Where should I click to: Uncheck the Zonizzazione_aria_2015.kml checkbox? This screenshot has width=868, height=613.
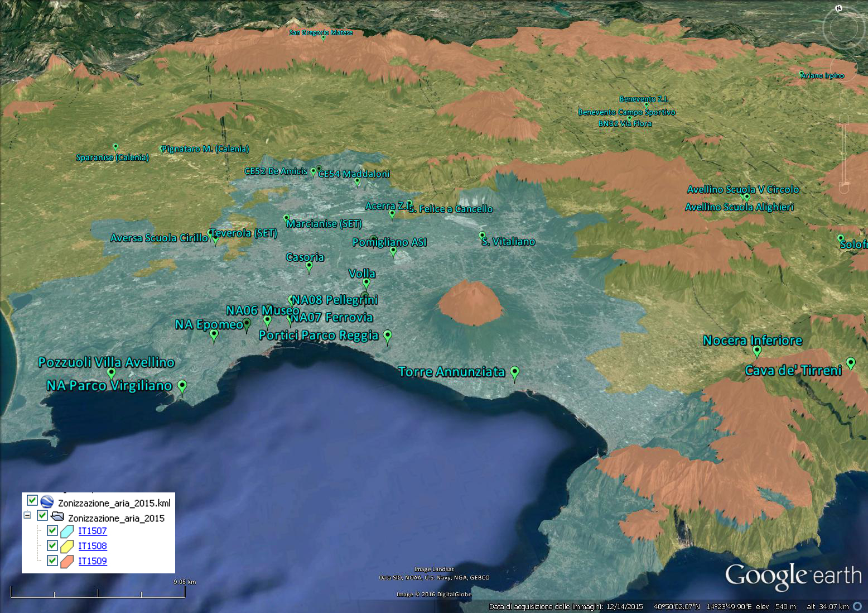[x=32, y=500]
